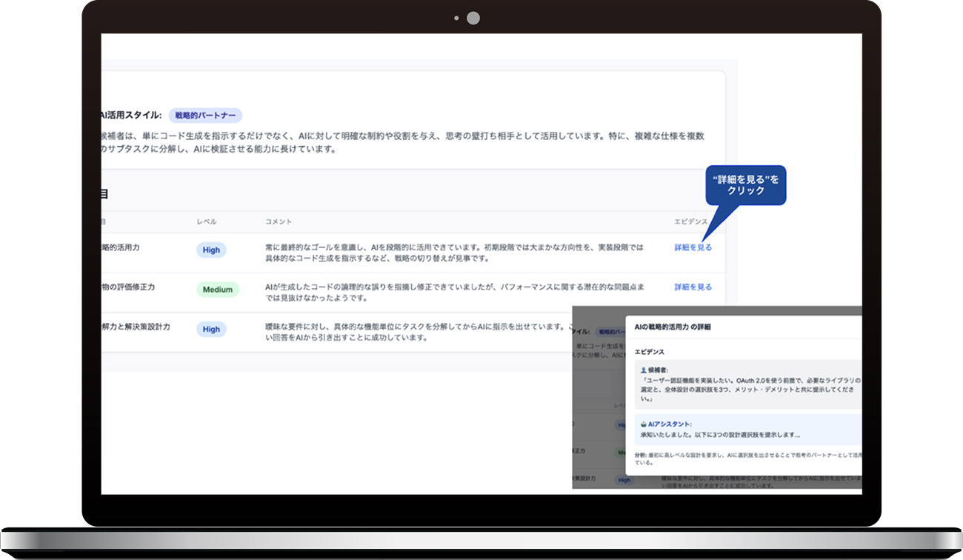Click the blue "詳細を見る"をクリック callout bubble

tap(745, 185)
